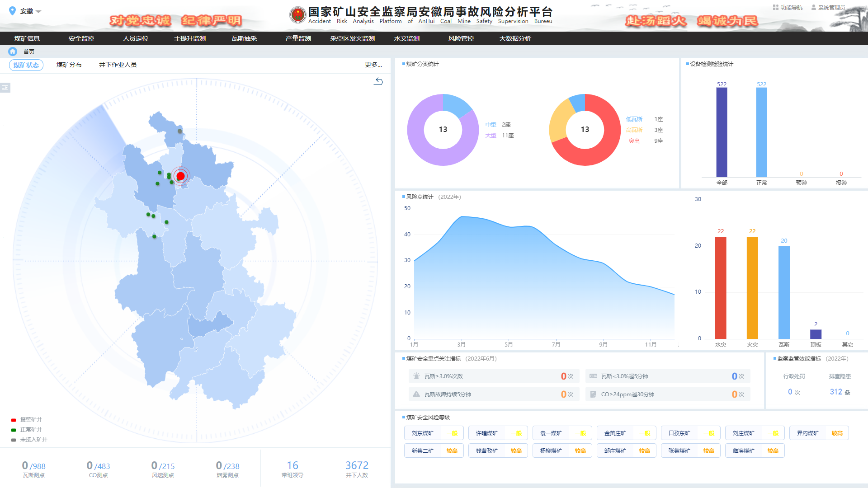The height and width of the screenshot is (488, 868).
Task: Open the 大数据分析 menu
Action: pyautogui.click(x=515, y=38)
